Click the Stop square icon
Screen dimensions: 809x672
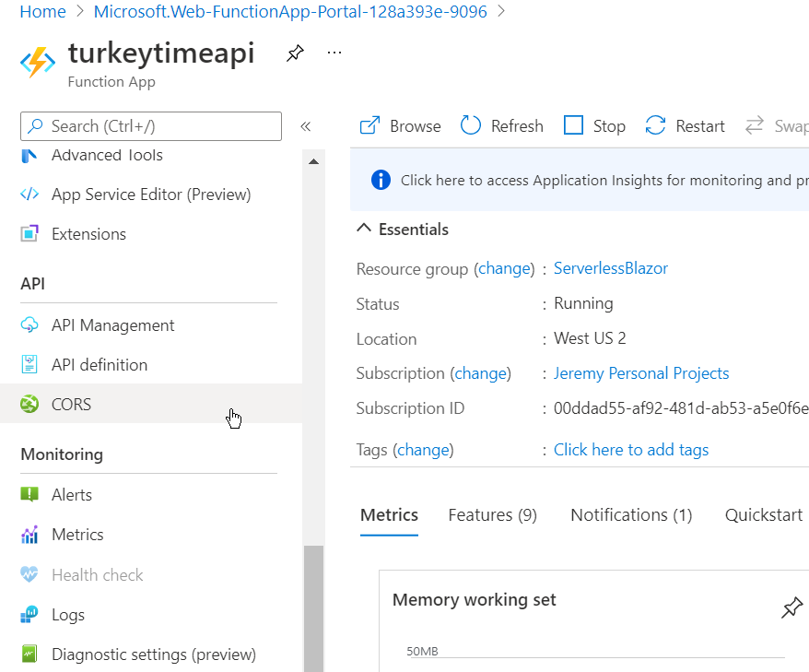[573, 125]
